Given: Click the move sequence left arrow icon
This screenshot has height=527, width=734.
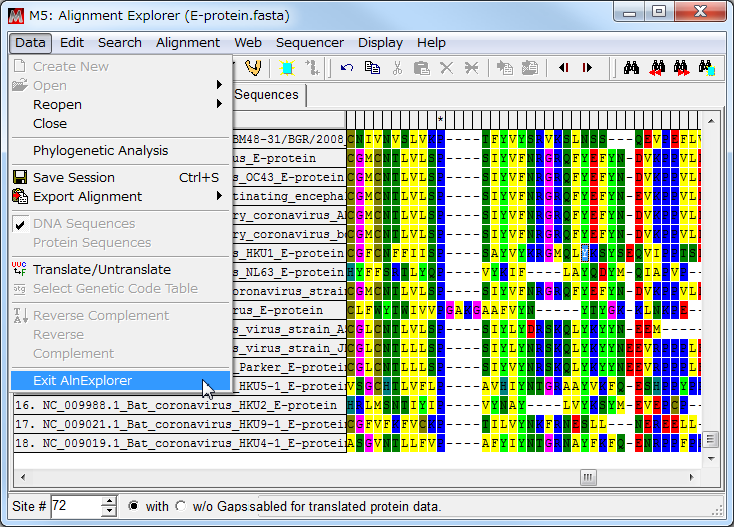Looking at the screenshot, I should tap(564, 68).
